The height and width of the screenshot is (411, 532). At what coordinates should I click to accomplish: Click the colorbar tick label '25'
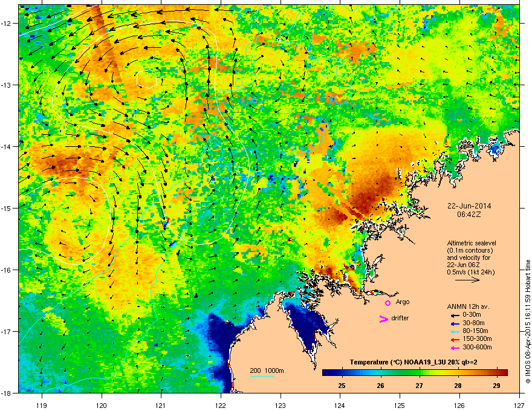point(342,386)
